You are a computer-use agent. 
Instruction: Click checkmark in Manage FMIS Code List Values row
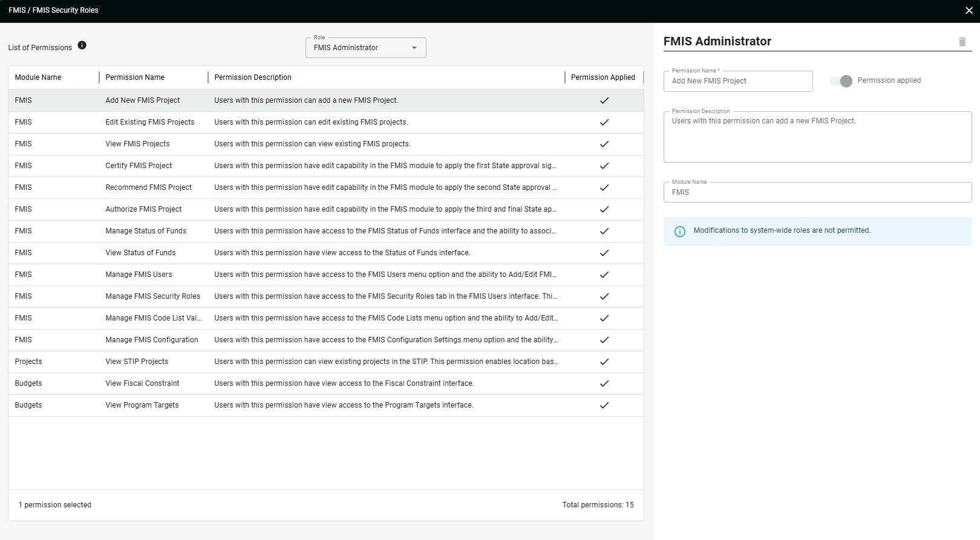604,318
